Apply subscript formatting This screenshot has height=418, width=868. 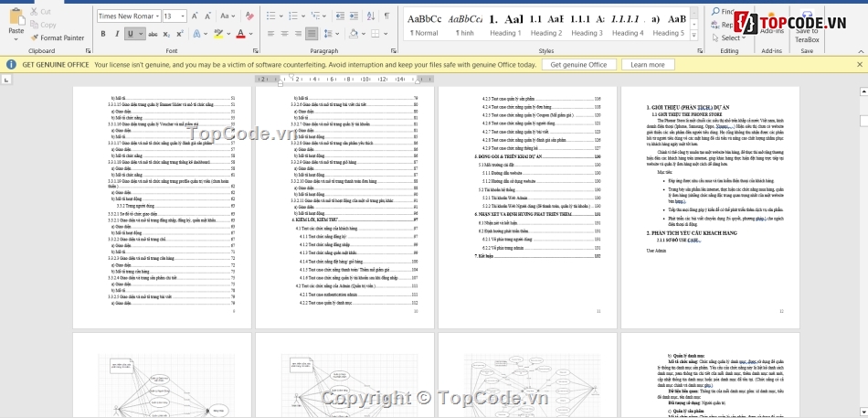[167, 34]
